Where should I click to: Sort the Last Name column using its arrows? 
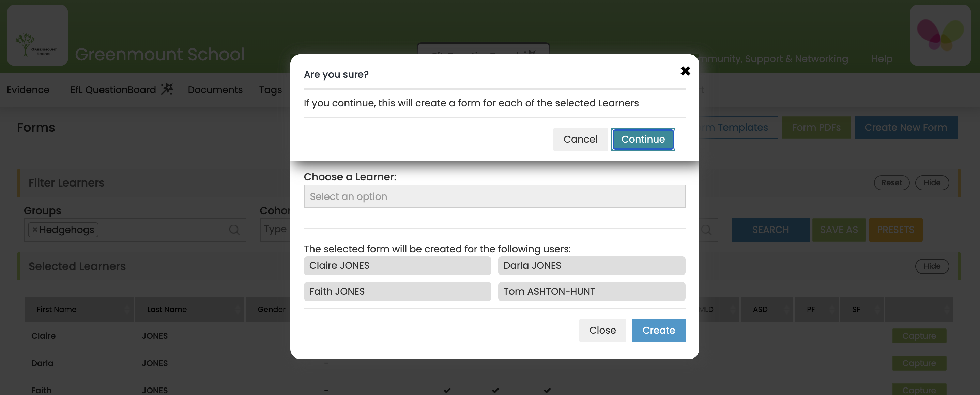click(x=238, y=310)
